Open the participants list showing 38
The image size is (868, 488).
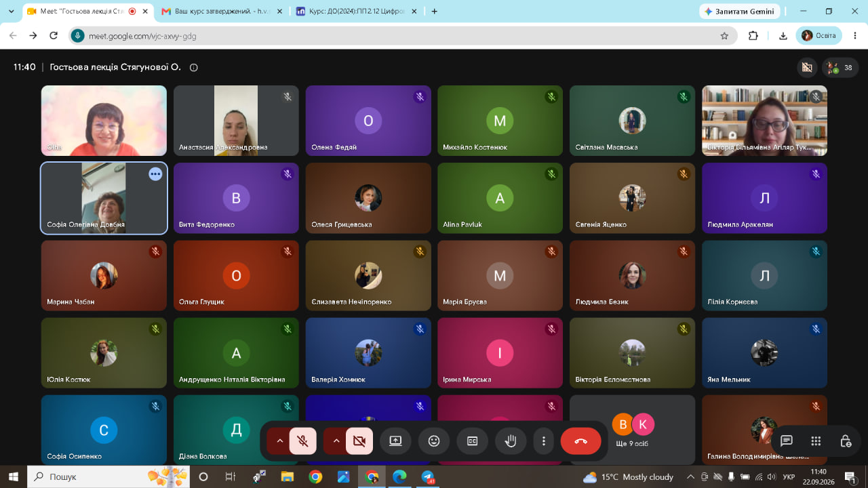pos(841,68)
